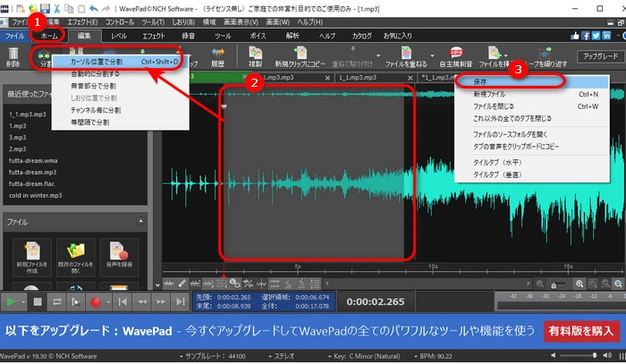Switch to the Record (録音) ribbon tab
This screenshot has height=364, width=626.
click(x=188, y=36)
